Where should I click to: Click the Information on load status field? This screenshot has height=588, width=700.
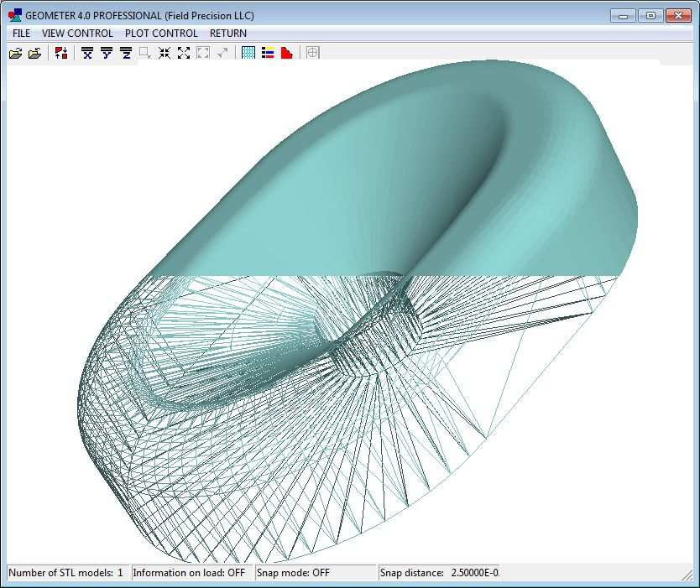click(191, 573)
